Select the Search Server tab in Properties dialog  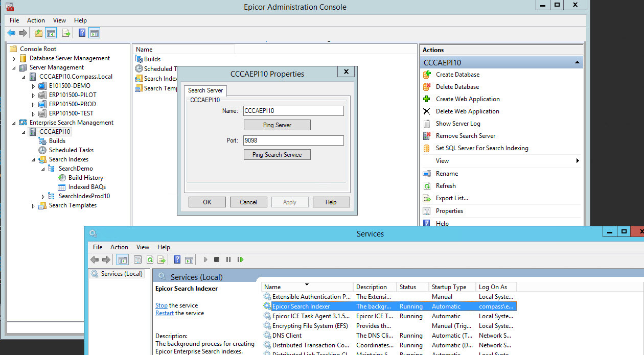tap(205, 90)
